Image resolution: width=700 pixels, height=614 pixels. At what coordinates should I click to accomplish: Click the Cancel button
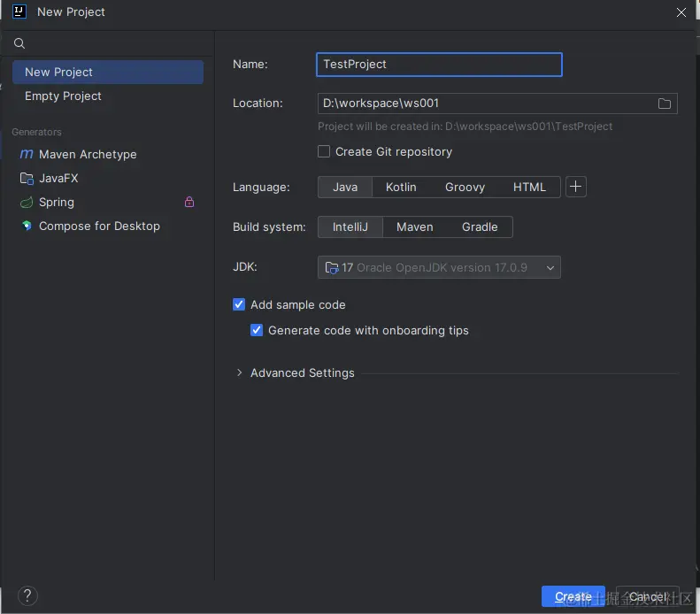(x=648, y=596)
